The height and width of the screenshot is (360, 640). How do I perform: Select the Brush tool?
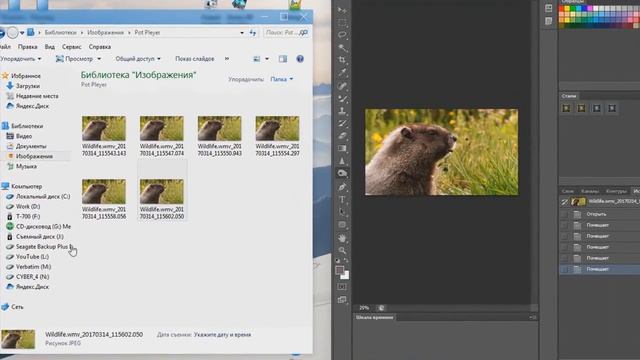click(342, 98)
